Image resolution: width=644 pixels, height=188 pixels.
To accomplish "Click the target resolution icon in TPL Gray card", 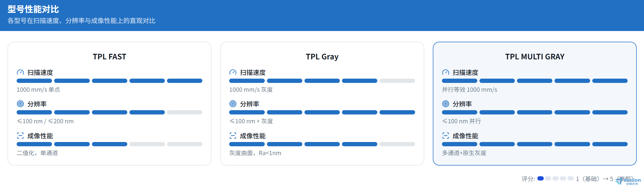I will click(233, 104).
